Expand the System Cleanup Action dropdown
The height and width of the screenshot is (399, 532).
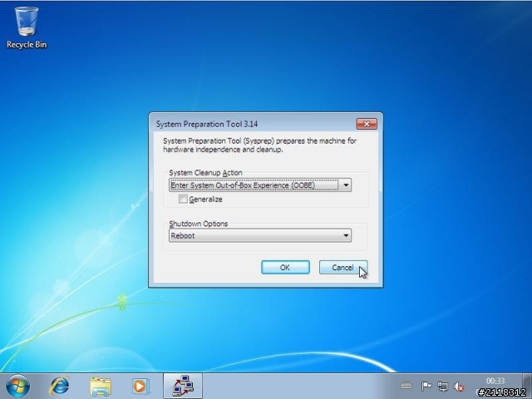point(260,185)
